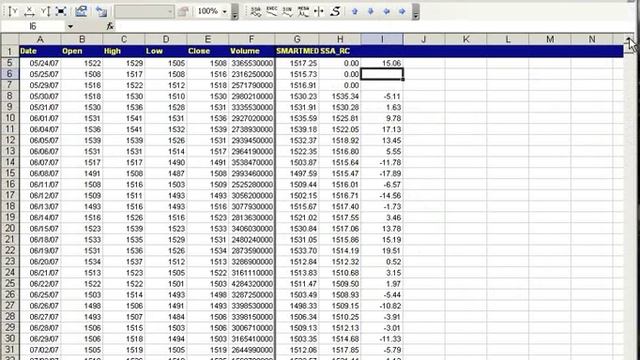Click the date cell '06/15/07'
The image size is (640, 360).
coord(40,229)
